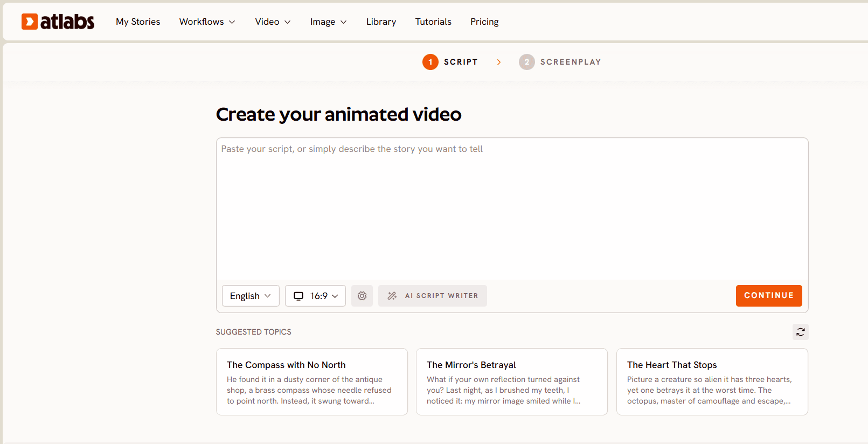This screenshot has width=868, height=444.
Task: Click the Suggested Topics heading
Action: 253,332
